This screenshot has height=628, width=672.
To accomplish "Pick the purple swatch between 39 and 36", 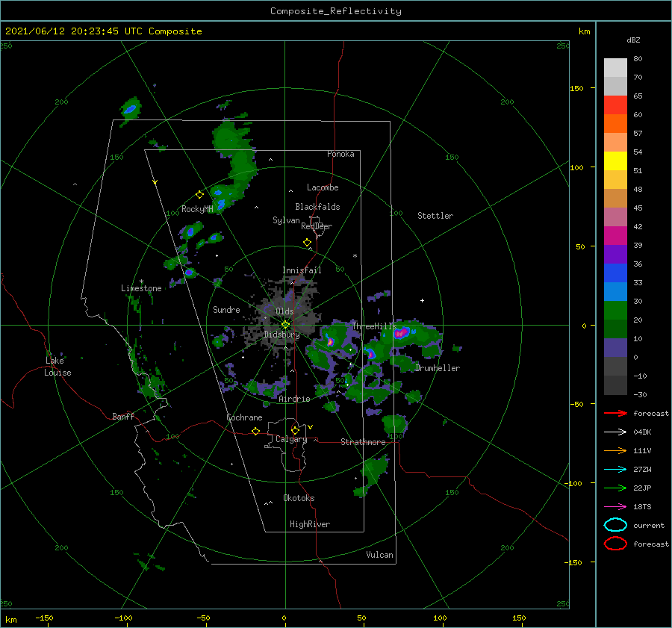I will tap(615, 255).
